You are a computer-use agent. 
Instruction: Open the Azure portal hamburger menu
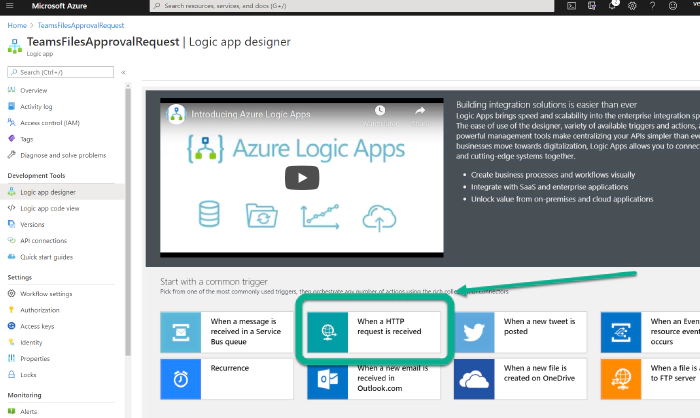click(9, 6)
